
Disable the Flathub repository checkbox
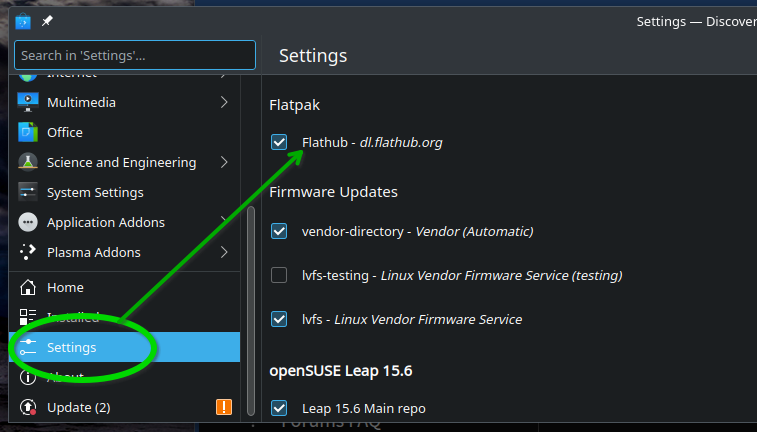click(x=280, y=143)
